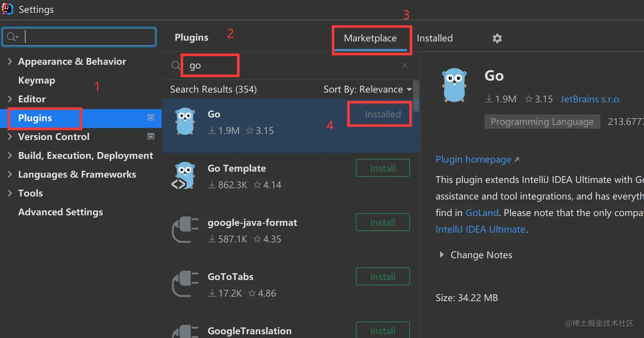The width and height of the screenshot is (644, 338).
Task: Clear the plugin search with the X icon
Action: (x=405, y=65)
